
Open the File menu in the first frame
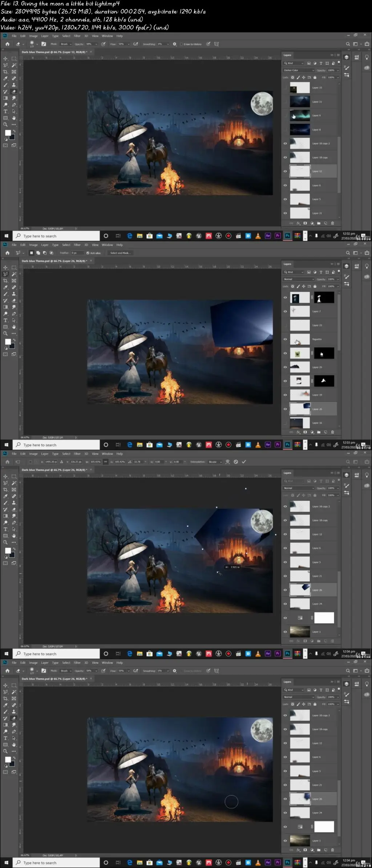tap(14, 36)
